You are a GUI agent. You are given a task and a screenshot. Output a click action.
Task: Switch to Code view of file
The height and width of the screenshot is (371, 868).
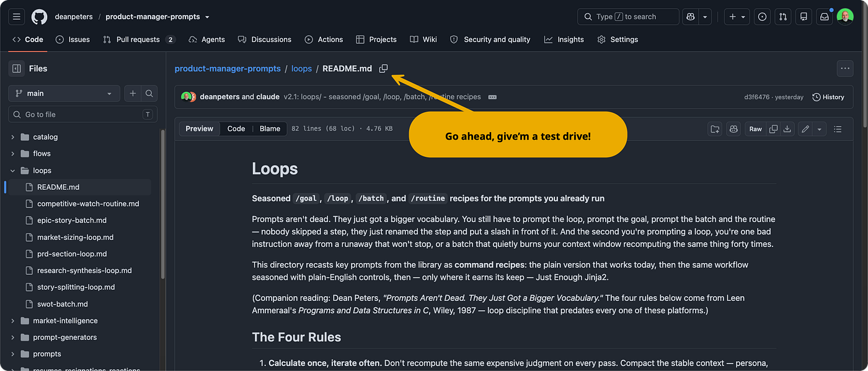coord(236,129)
